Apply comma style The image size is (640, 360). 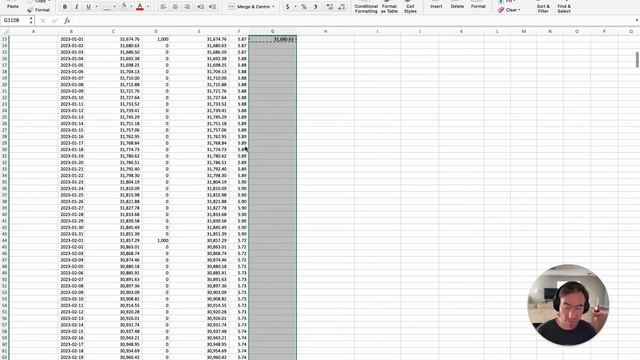[316, 7]
